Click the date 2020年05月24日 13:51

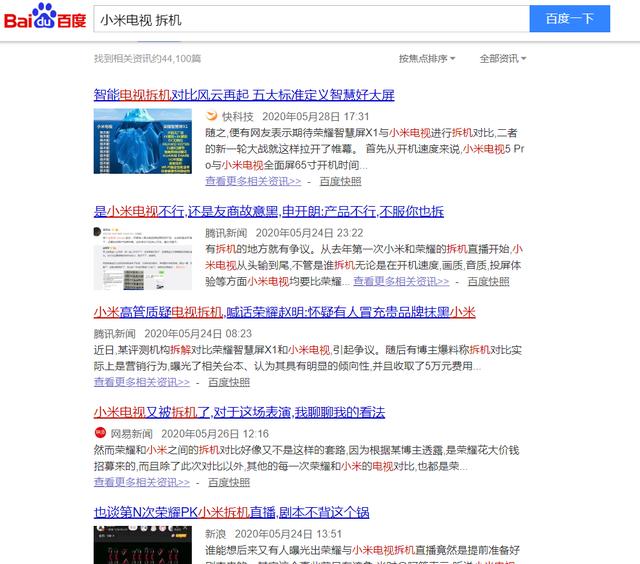click(288, 534)
